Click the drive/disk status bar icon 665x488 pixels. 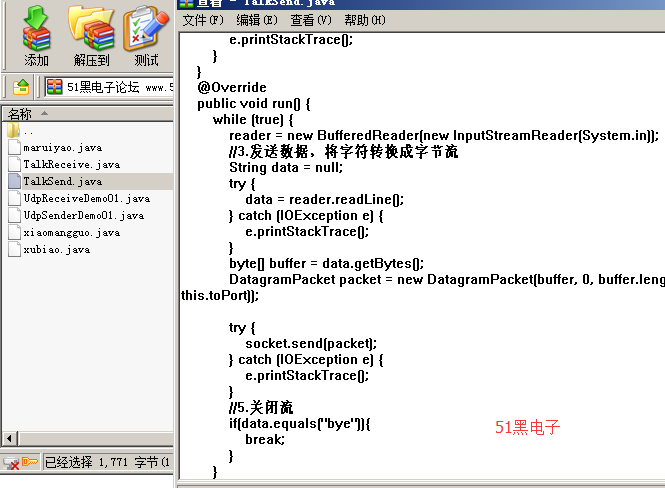pos(11,463)
